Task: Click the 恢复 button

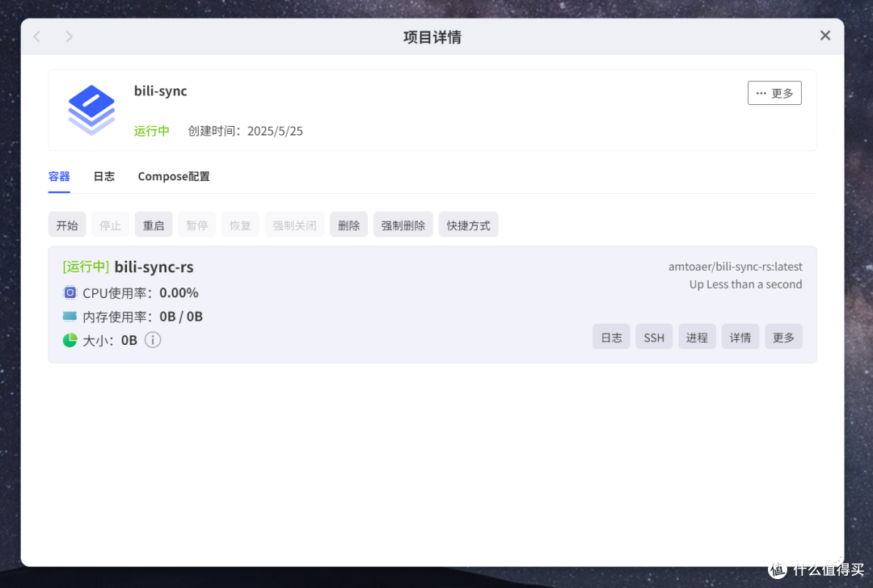Action: 241,225
